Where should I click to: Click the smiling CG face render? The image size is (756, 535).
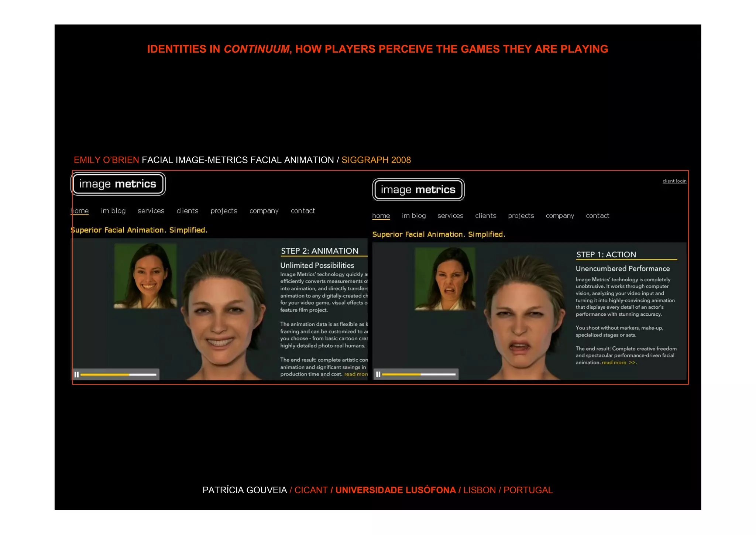tap(224, 314)
